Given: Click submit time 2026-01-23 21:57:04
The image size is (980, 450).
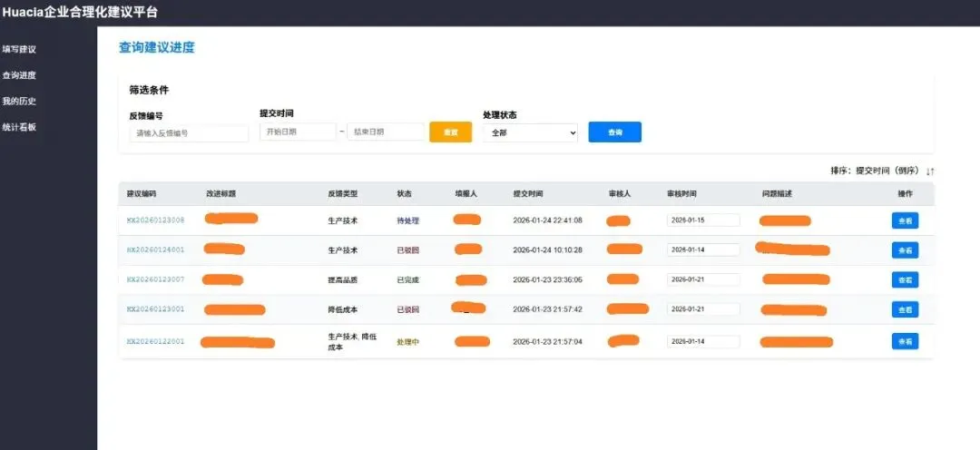Looking at the screenshot, I should (547, 341).
